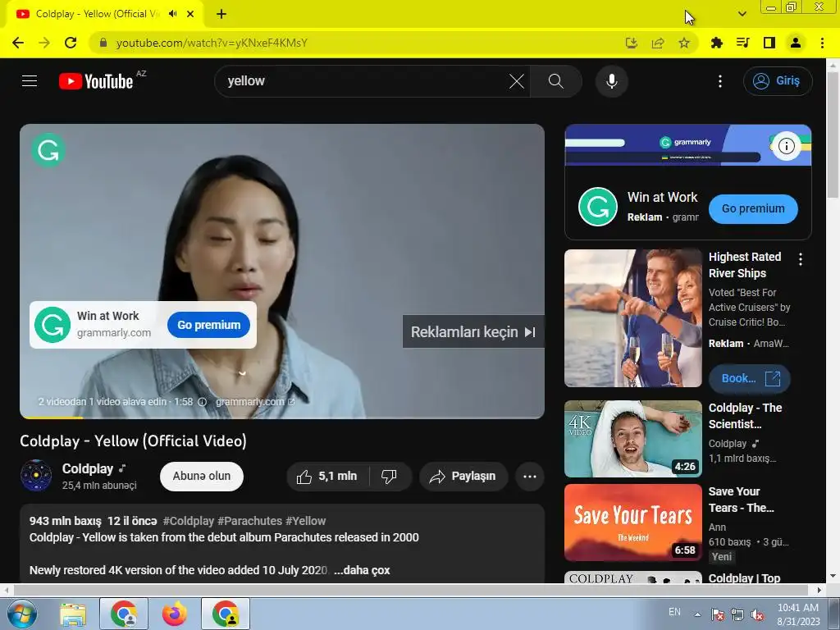Open the Windows Start button
Image resolution: width=840 pixels, height=630 pixels.
tap(22, 614)
